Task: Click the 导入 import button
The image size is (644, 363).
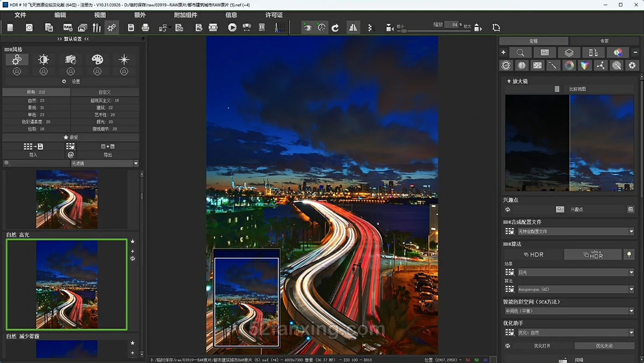Action: click(x=33, y=155)
